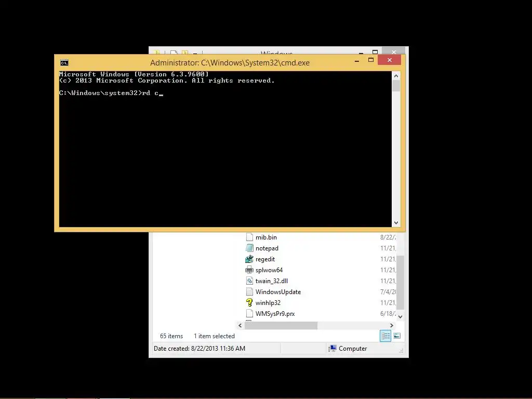The width and height of the screenshot is (532, 399).
Task: Click the WMSysPr9.prx file name
Action: coord(275,313)
